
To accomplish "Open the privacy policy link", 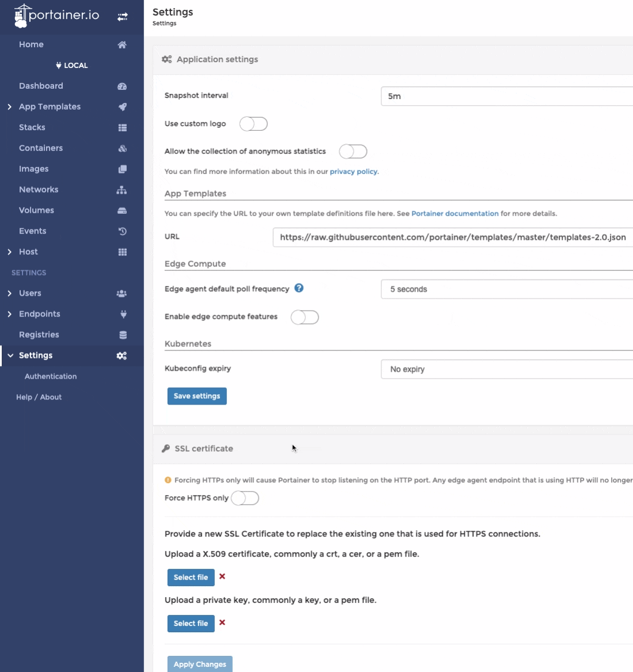I will pyautogui.click(x=354, y=172).
